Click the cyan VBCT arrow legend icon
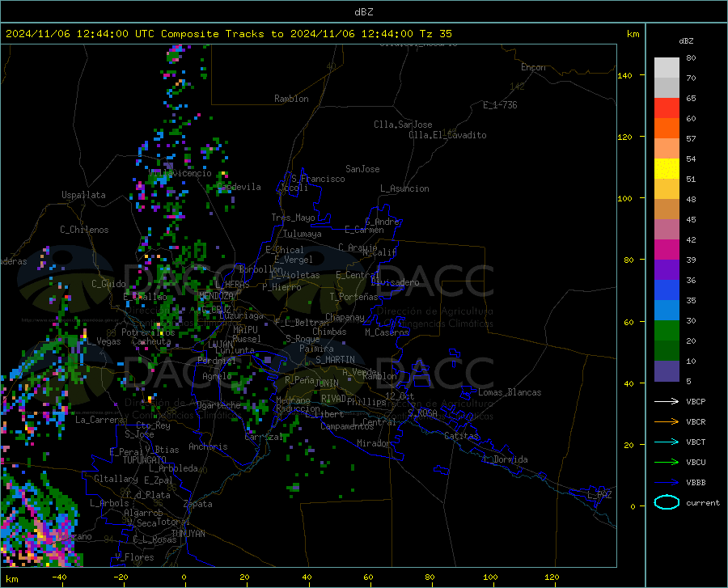This screenshot has height=588, width=728. coord(667,442)
